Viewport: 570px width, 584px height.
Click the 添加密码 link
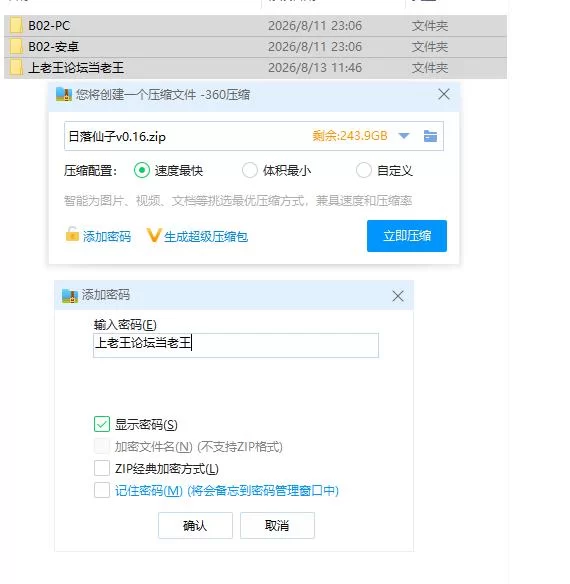tap(107, 237)
